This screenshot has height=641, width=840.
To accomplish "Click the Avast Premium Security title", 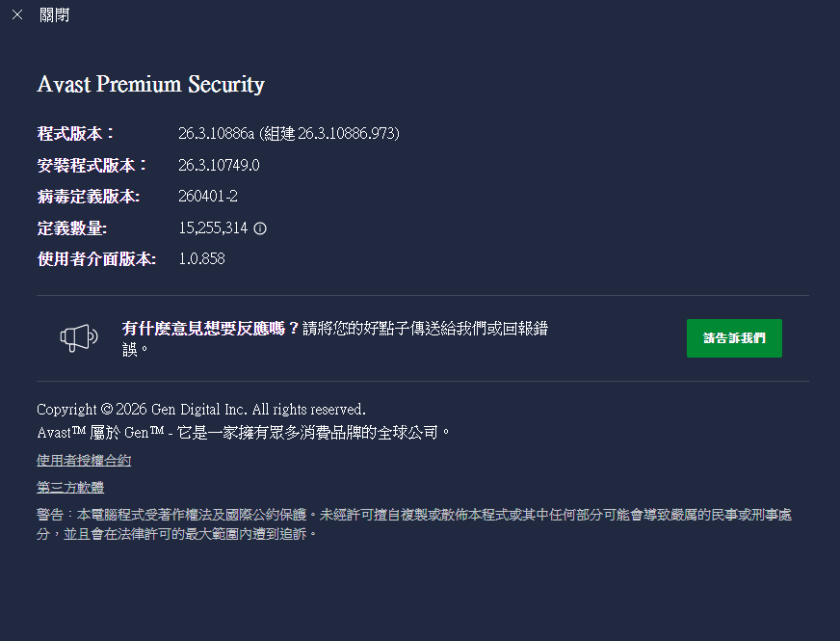I will [x=150, y=85].
